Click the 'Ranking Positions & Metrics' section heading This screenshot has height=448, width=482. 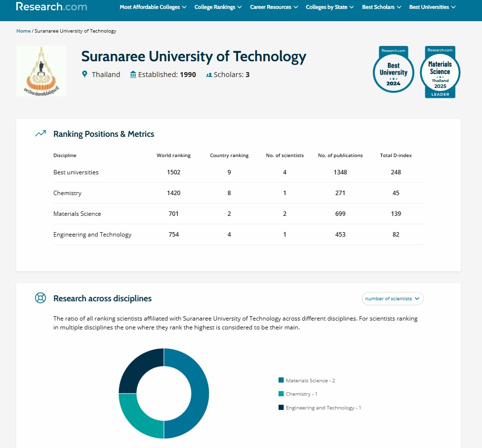[104, 134]
